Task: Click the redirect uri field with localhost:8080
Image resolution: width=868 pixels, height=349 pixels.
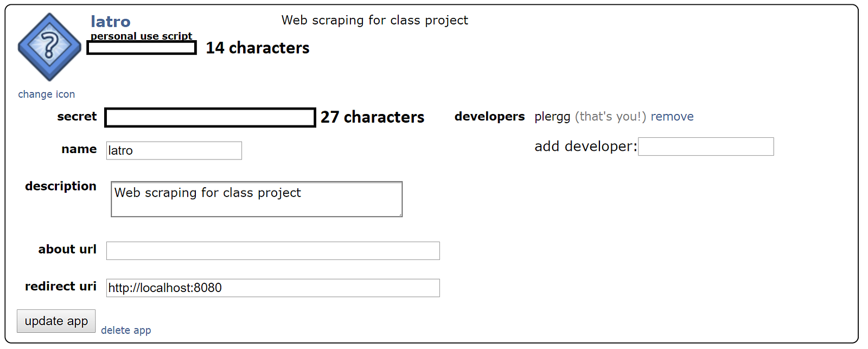Action: pyautogui.click(x=273, y=288)
